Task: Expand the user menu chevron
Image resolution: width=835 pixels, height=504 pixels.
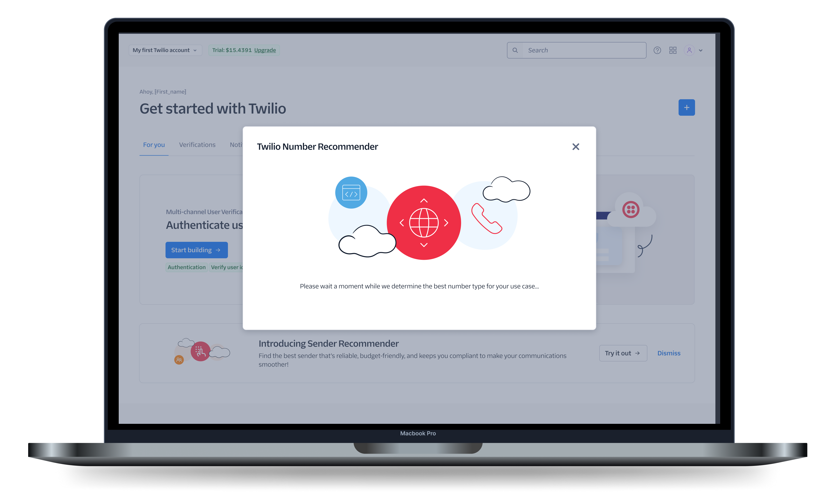Action: click(x=701, y=50)
